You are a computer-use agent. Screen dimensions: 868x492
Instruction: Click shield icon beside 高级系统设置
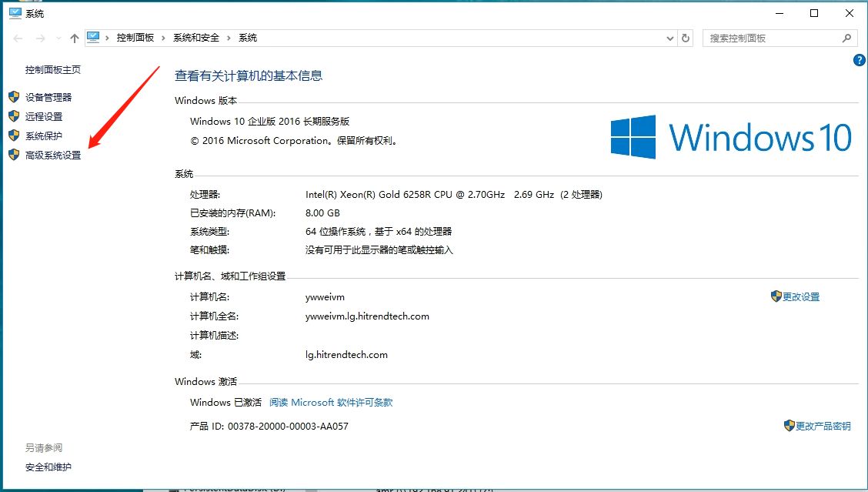(15, 155)
